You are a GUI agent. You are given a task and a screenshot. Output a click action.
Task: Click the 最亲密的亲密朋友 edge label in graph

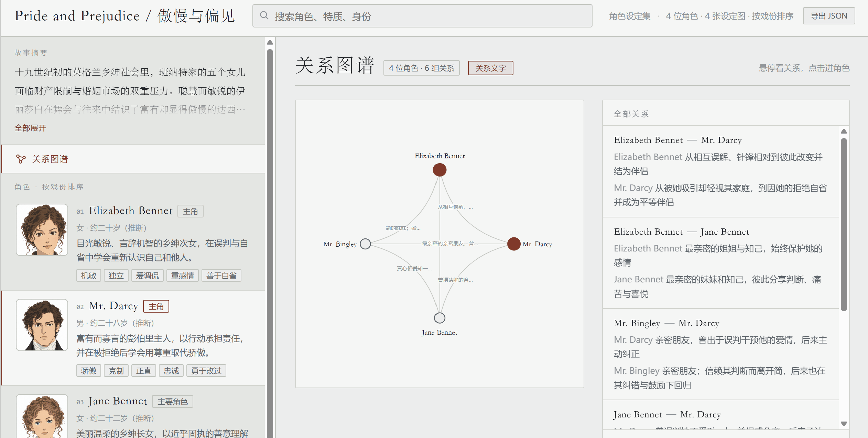[x=450, y=243]
